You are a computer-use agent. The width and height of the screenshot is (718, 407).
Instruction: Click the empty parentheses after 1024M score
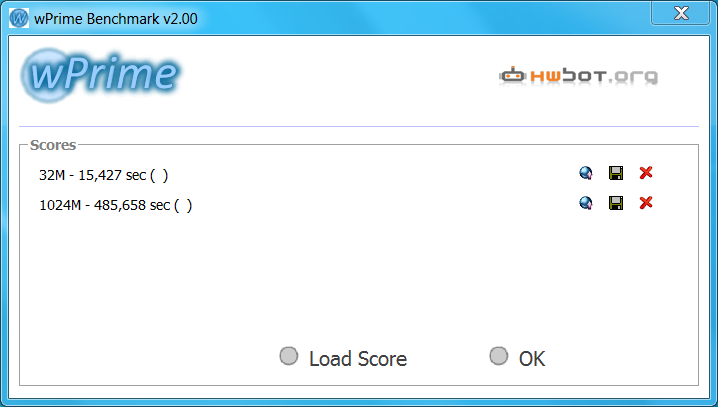[183, 205]
